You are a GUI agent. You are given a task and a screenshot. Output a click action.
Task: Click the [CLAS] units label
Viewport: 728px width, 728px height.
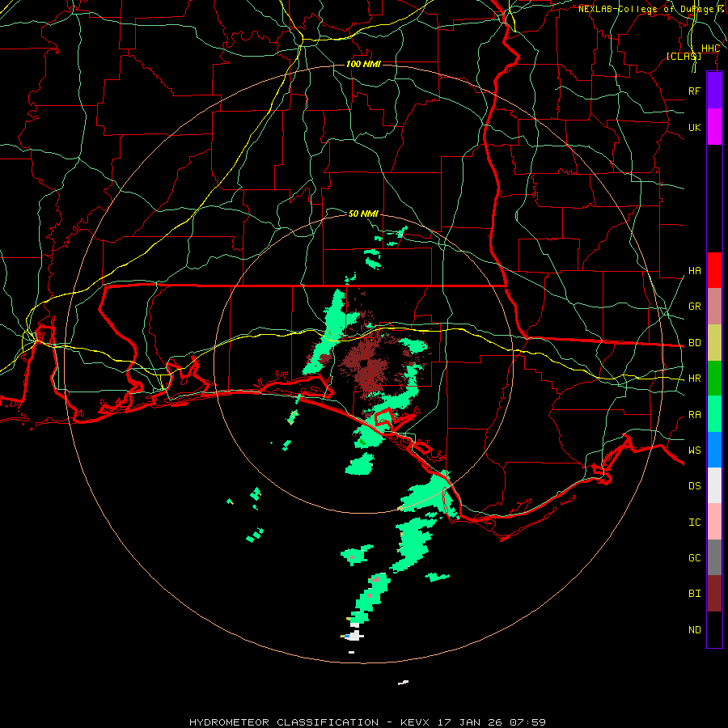point(684,57)
